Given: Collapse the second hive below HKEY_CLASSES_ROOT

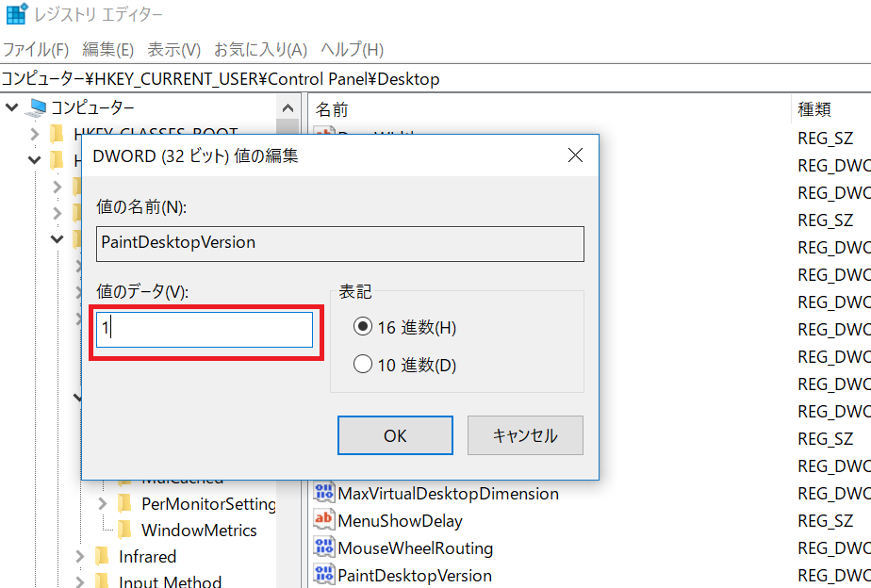Looking at the screenshot, I should pos(35,160).
